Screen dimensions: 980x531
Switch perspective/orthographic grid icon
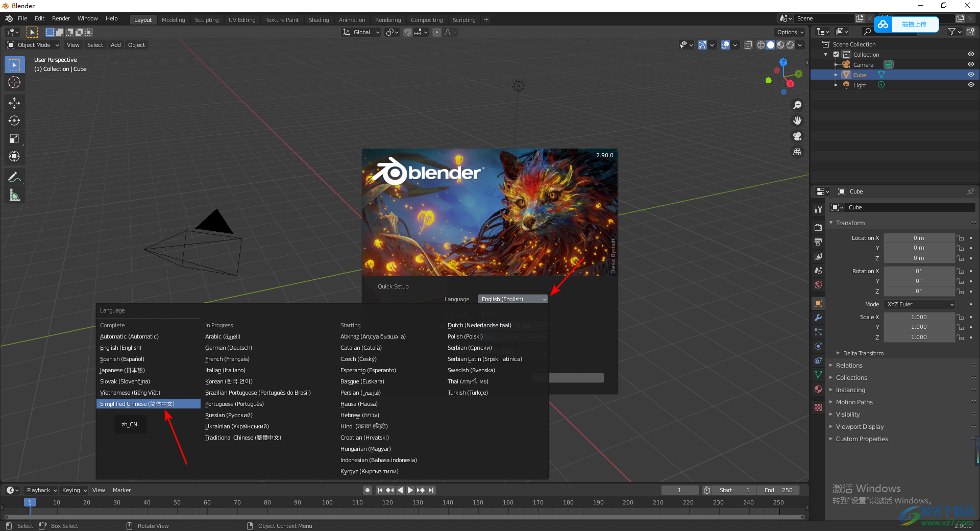797,152
